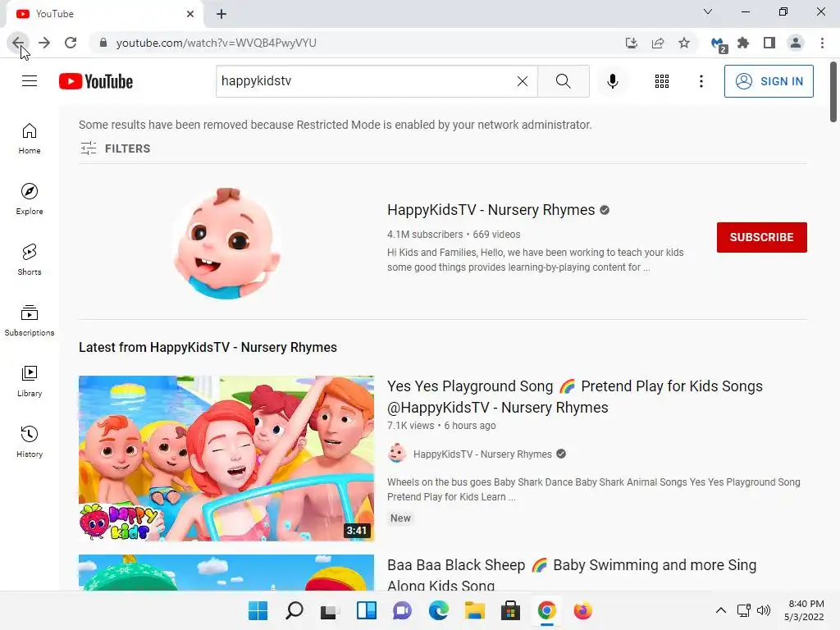
Task: Click the SIGN IN button
Action: click(x=768, y=81)
